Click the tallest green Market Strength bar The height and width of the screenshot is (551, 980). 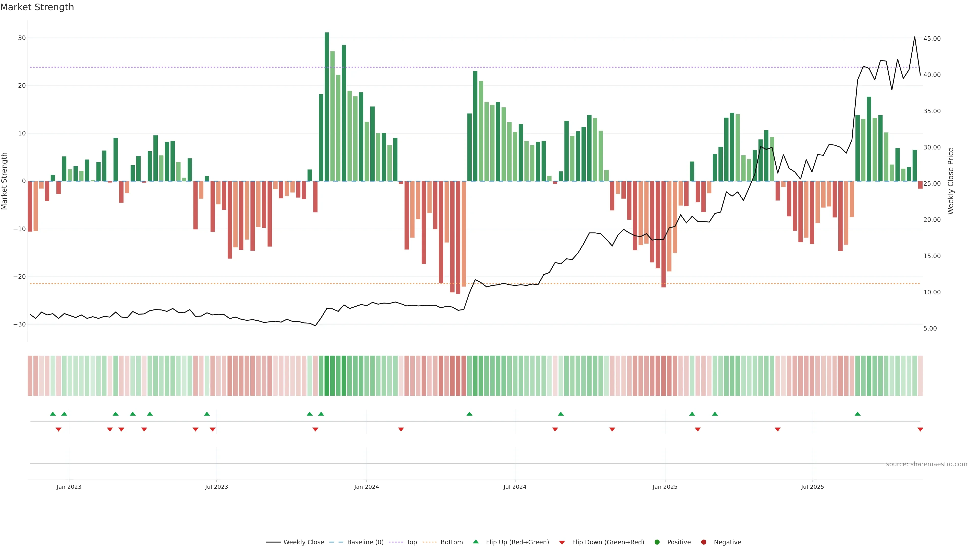327,106
